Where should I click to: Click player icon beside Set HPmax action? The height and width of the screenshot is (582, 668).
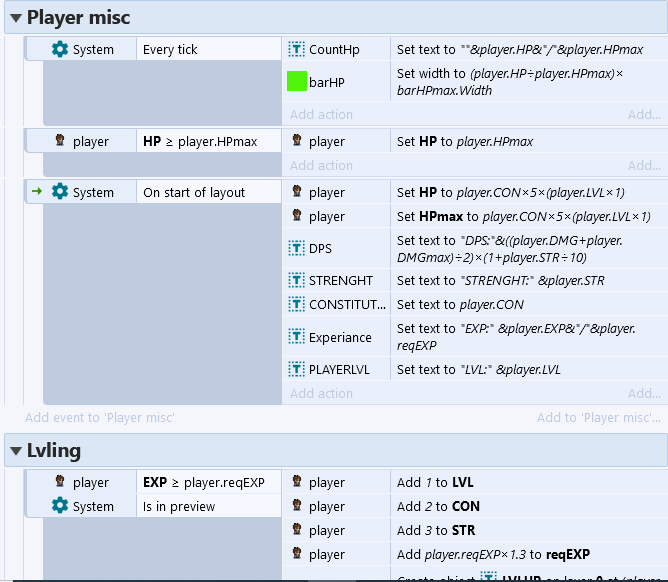(x=297, y=215)
